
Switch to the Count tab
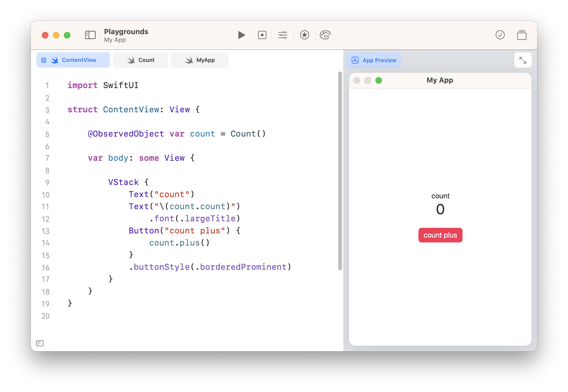pos(141,60)
